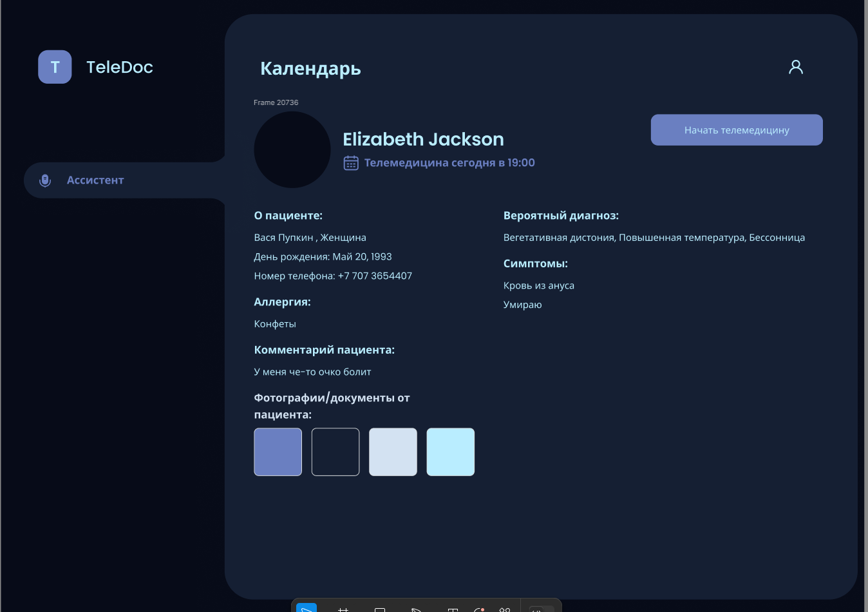Select the Frame tool in bottom toolbar
The width and height of the screenshot is (868, 612).
tap(343, 609)
